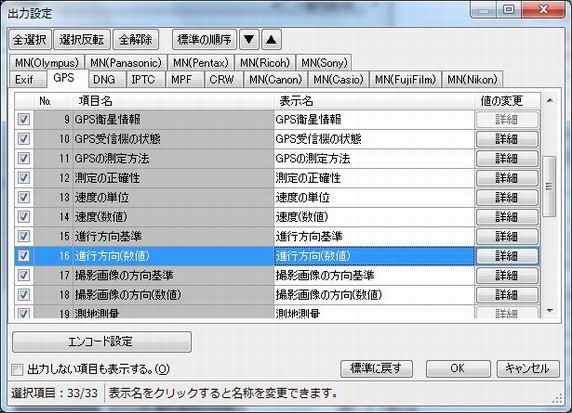The height and width of the screenshot is (413, 572).
Task: Click scroll up arrow of list
Action: coord(550,100)
